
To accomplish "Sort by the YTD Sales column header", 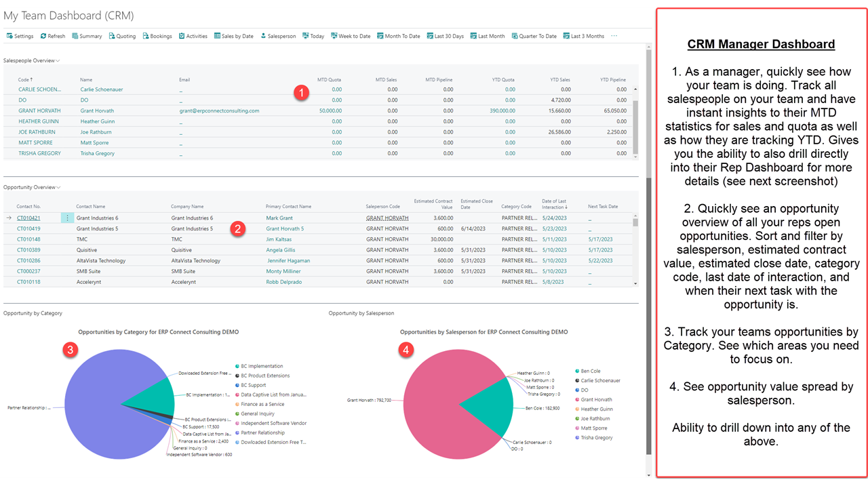I will pyautogui.click(x=559, y=79).
